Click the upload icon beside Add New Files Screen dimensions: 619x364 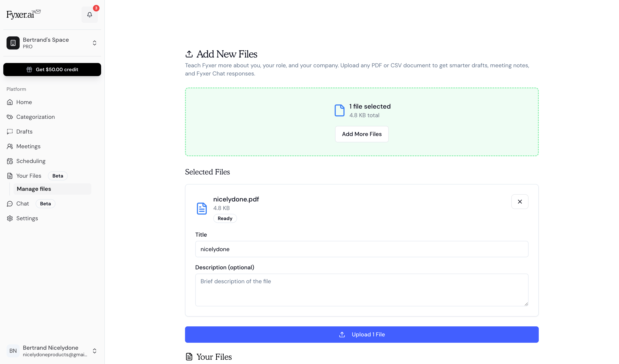point(189,54)
